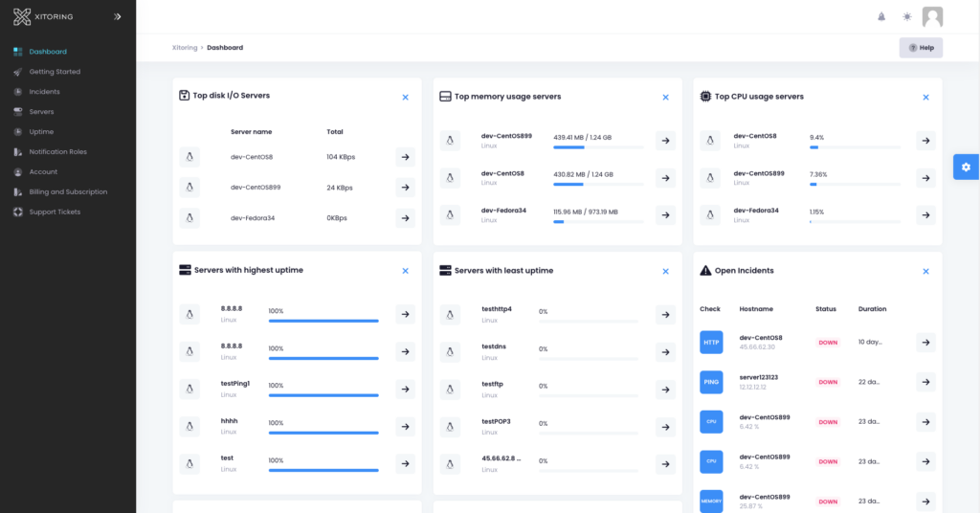Screen dimensions: 980x513
Task: Open dev-CentOS899 arrow in disk I/O widget
Action: 406,188
